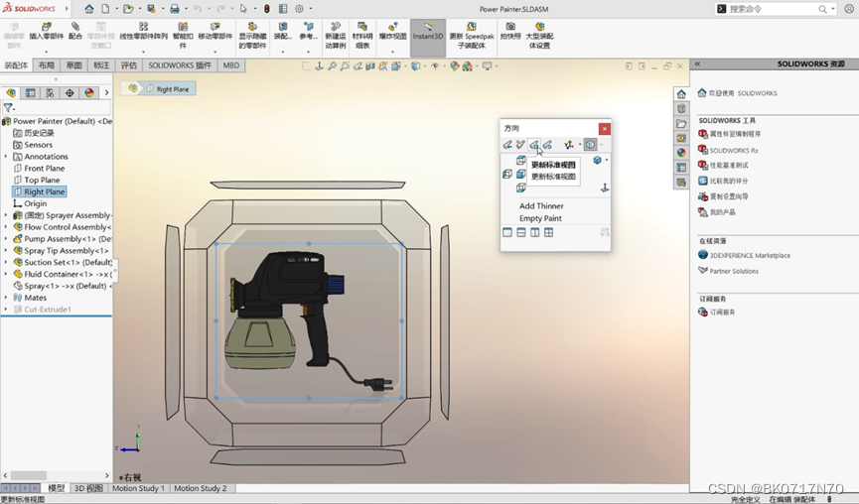This screenshot has width=859, height=504.
Task: Select the Add Thinner saved view
Action: (541, 205)
